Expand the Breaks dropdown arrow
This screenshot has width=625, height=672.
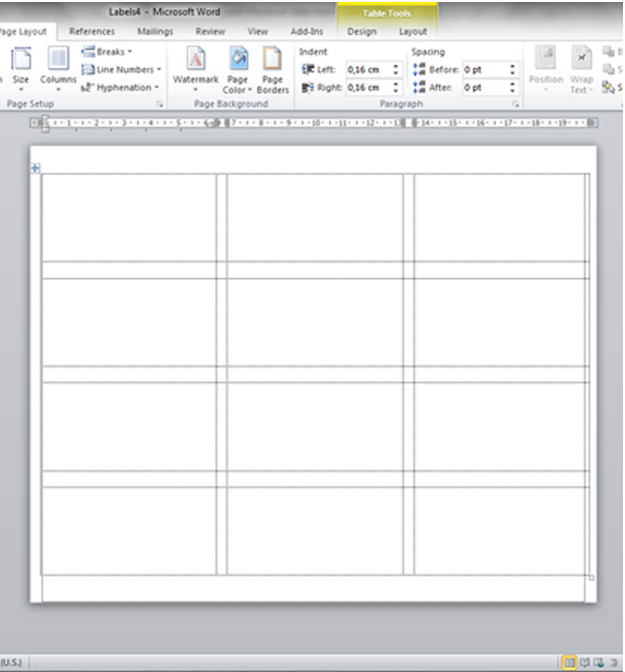point(130,52)
